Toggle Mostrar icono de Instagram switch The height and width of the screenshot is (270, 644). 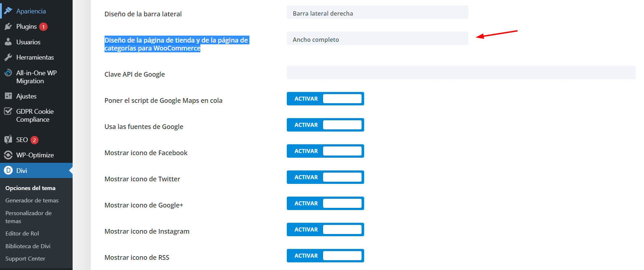(x=325, y=230)
